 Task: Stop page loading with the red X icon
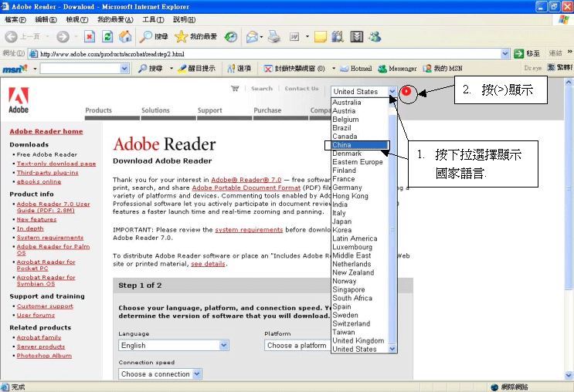pyautogui.click(x=90, y=36)
